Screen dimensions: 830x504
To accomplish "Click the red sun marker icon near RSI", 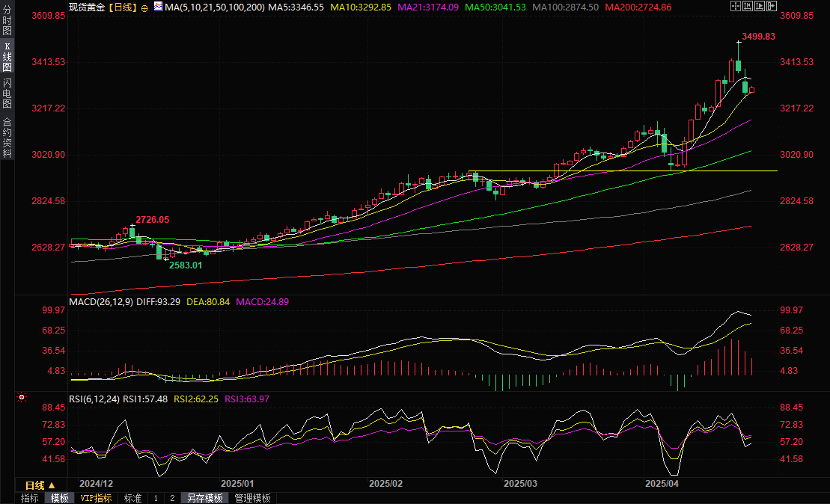I will pos(22,397).
